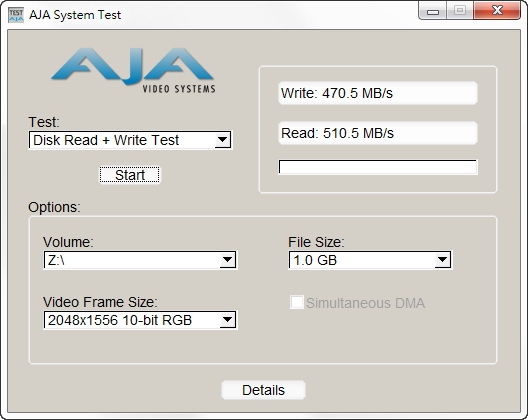Click the Options: label
This screenshot has height=420, width=528.
pyautogui.click(x=55, y=207)
